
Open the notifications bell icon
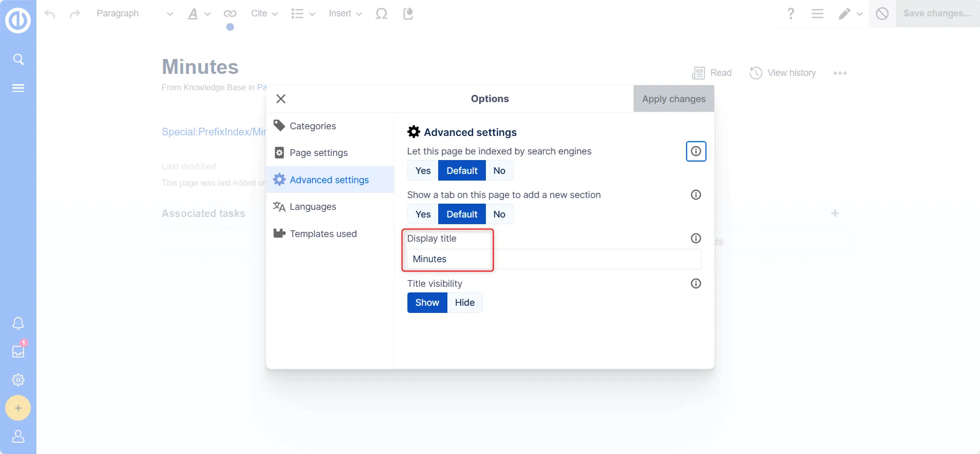(x=18, y=323)
